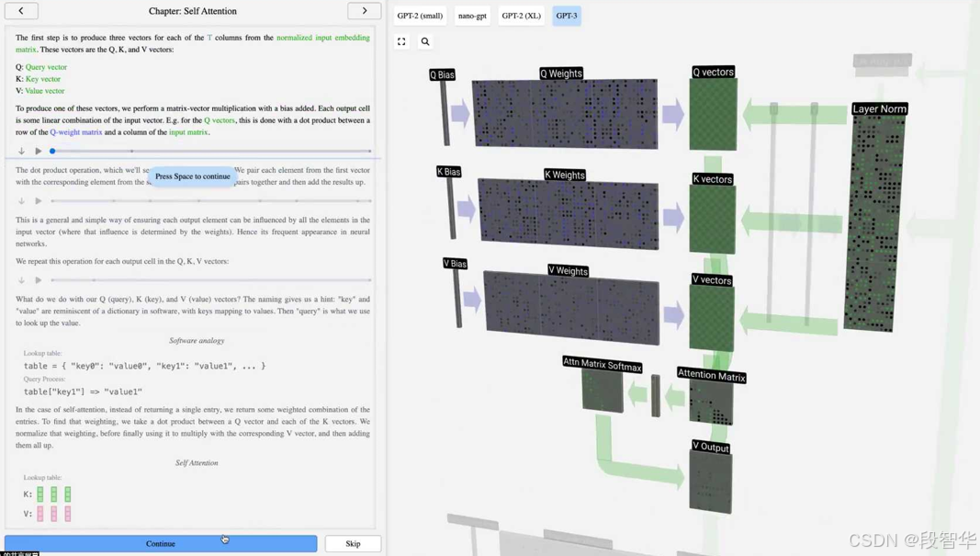Click the Q vectors link in paragraph

(220, 120)
